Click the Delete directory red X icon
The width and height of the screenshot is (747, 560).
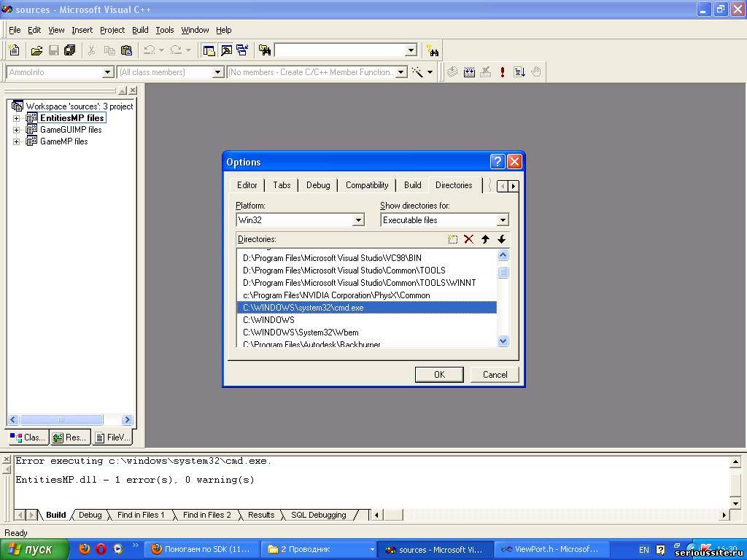point(469,239)
